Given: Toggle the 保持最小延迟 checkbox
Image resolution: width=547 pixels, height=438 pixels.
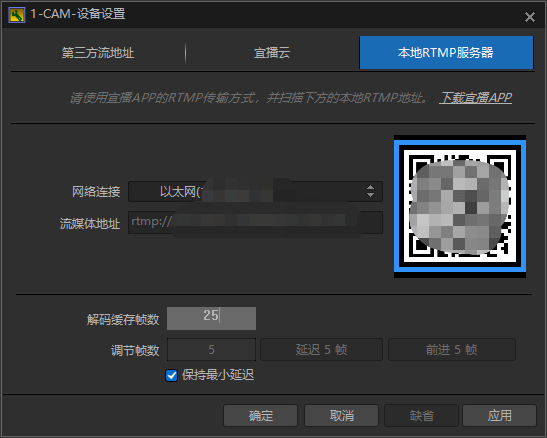Looking at the screenshot, I should (x=171, y=376).
